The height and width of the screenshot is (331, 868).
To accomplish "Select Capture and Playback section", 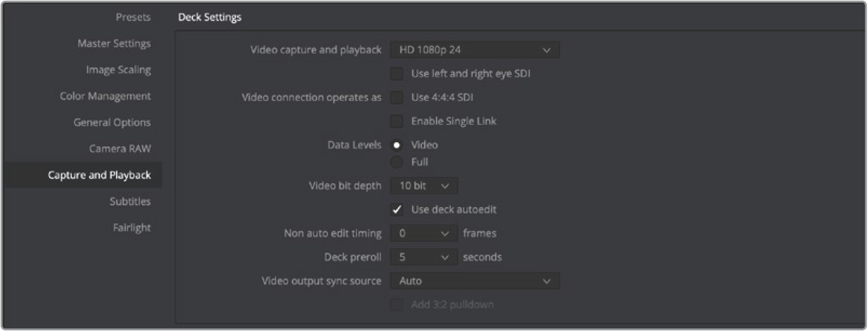I will (99, 175).
